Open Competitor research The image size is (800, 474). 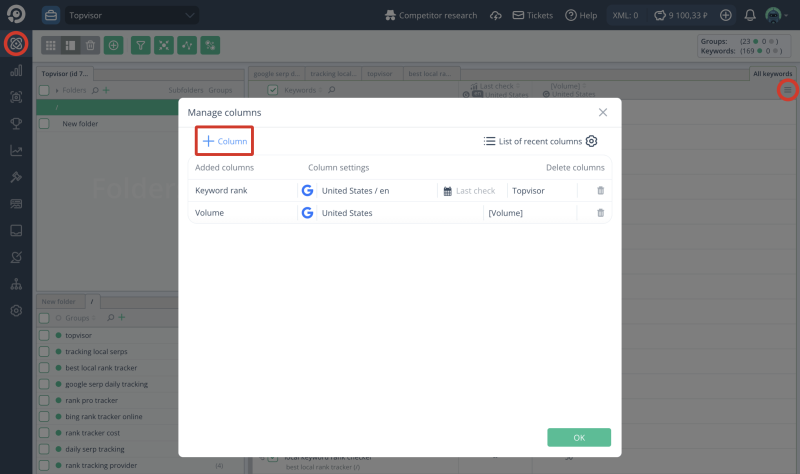pos(431,15)
